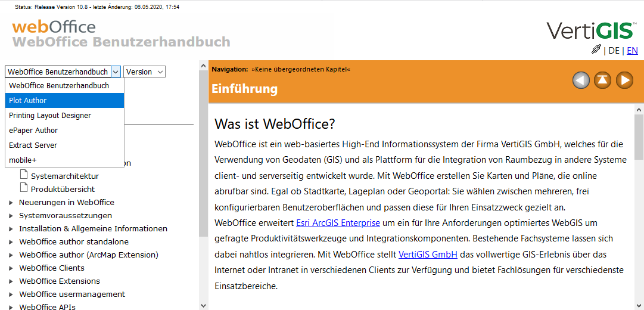Screen dimensions: 644x310
Task: Click the 'WebOffice Benutzerhandbuch' gray title
Action: click(x=121, y=42)
